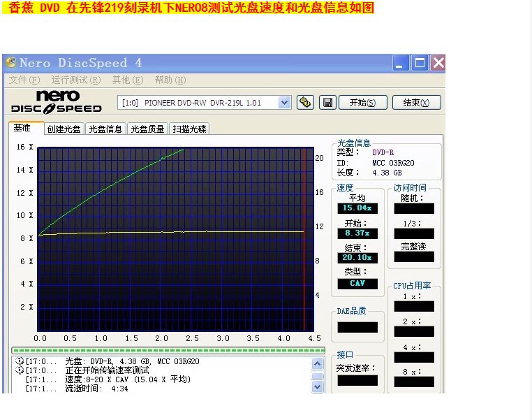Click the end speed value 20.10x
This screenshot has width=532, height=420.
357,258
